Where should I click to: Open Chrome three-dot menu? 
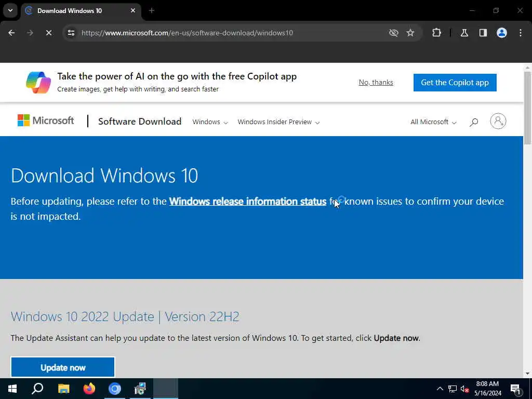(x=521, y=33)
